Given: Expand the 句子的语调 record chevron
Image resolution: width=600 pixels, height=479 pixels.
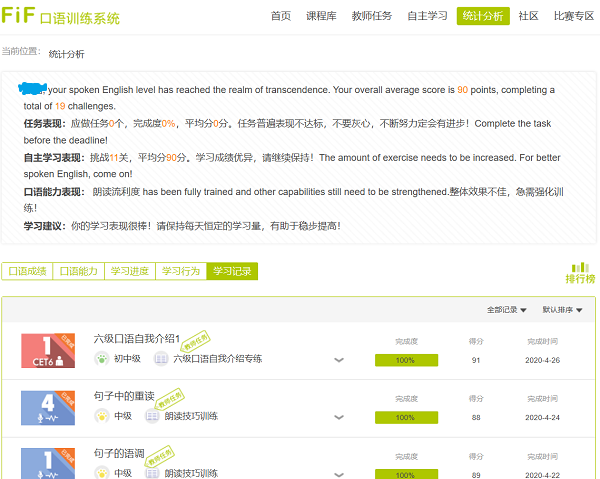Looking at the screenshot, I should pyautogui.click(x=339, y=475).
